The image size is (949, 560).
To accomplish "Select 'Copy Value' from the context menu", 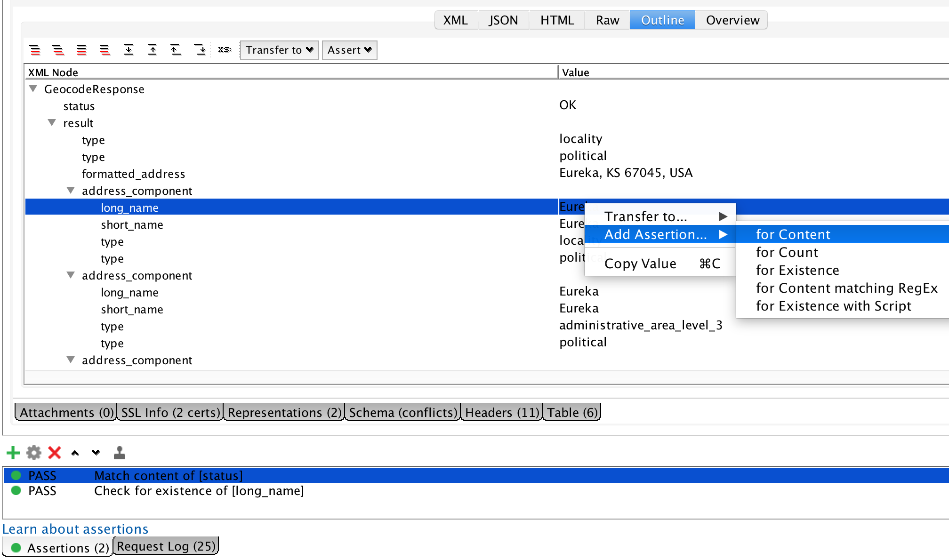I will point(640,263).
